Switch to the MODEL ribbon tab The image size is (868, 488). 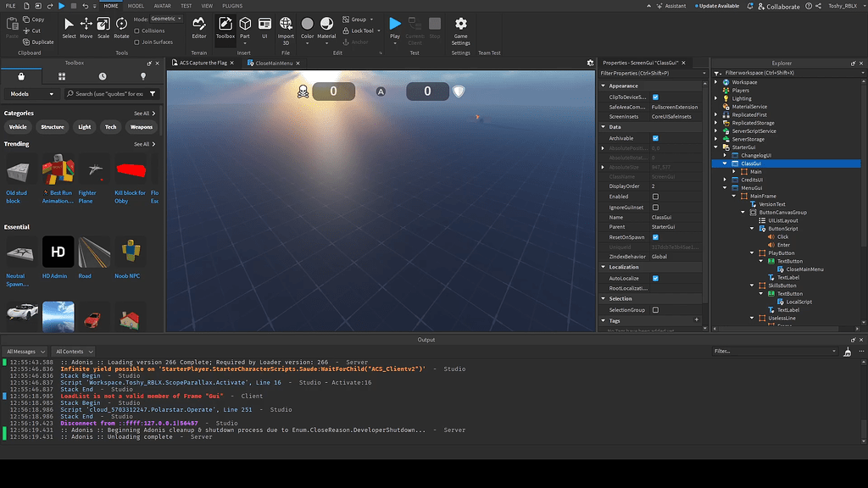tap(136, 5)
